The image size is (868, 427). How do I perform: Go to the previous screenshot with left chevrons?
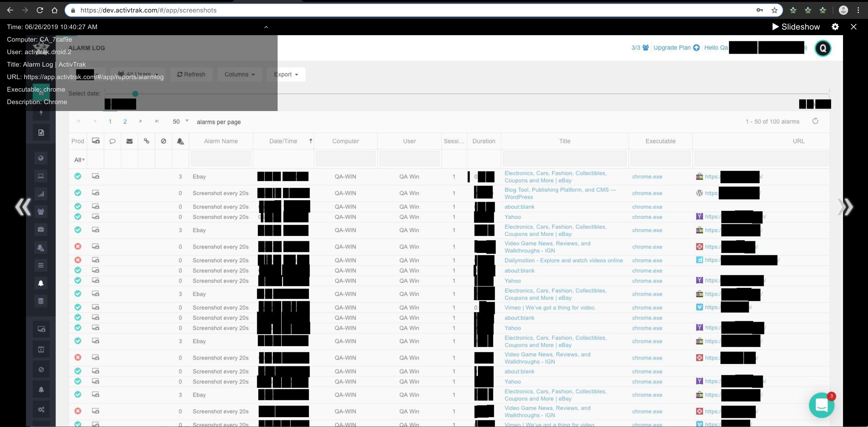pyautogui.click(x=23, y=207)
